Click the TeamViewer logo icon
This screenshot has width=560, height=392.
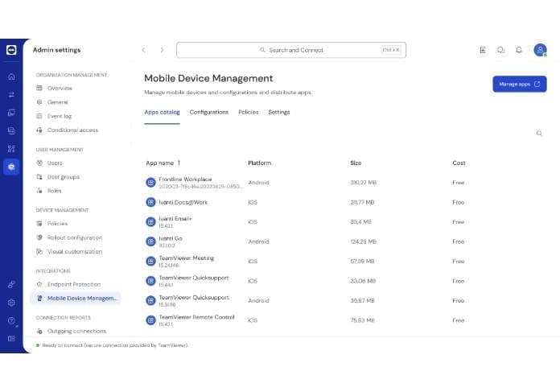[x=11, y=50]
